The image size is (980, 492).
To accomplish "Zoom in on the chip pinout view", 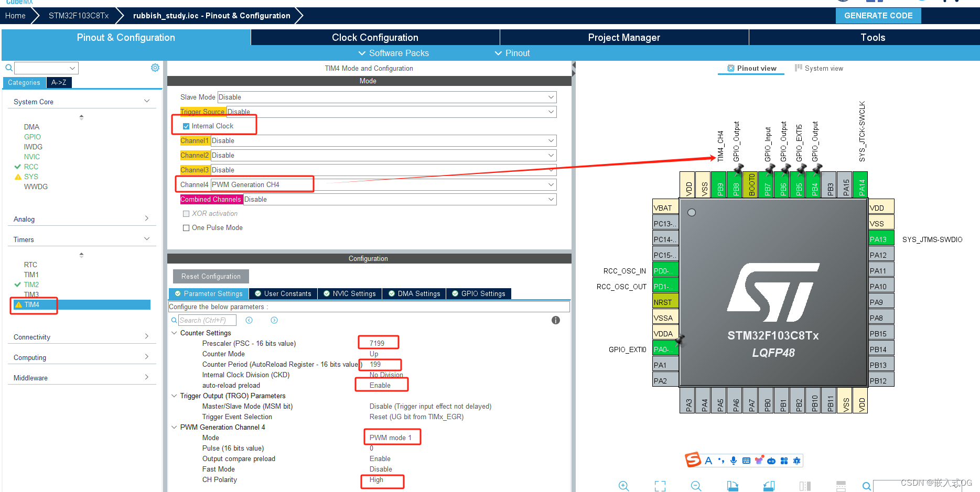I will point(623,486).
